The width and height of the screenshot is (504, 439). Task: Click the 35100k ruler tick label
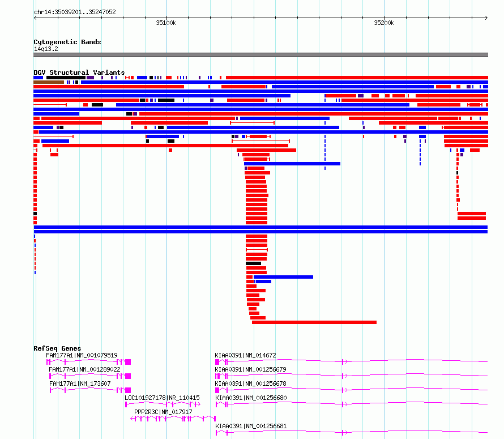[166, 23]
